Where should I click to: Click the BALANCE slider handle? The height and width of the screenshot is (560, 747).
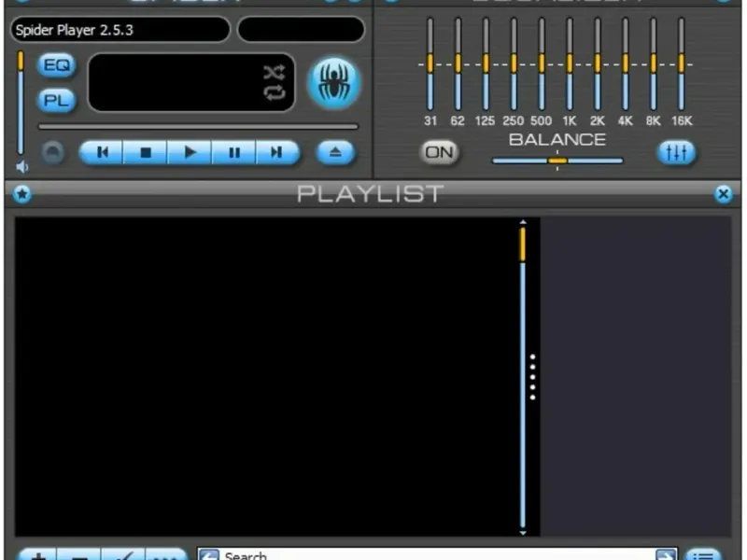tap(557, 161)
